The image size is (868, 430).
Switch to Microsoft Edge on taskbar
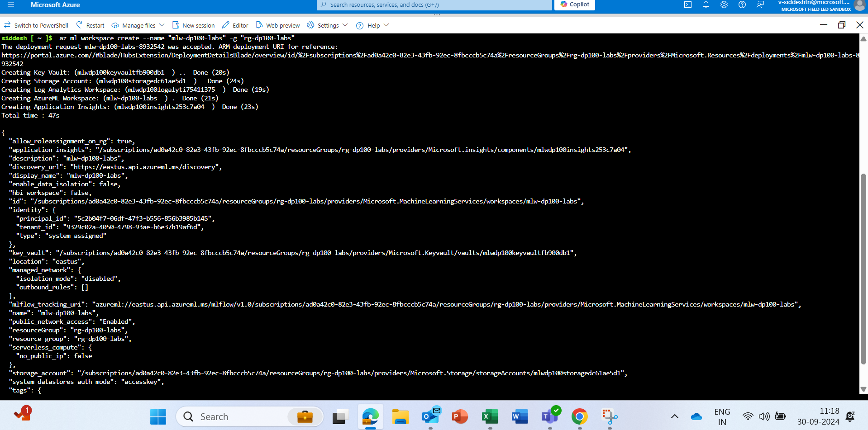click(370, 416)
